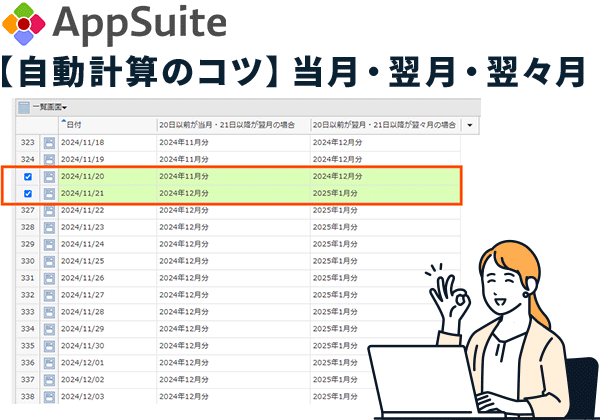Screen dimensions: 600x420
Task: Open record icon in row 323
Action: 49,143
